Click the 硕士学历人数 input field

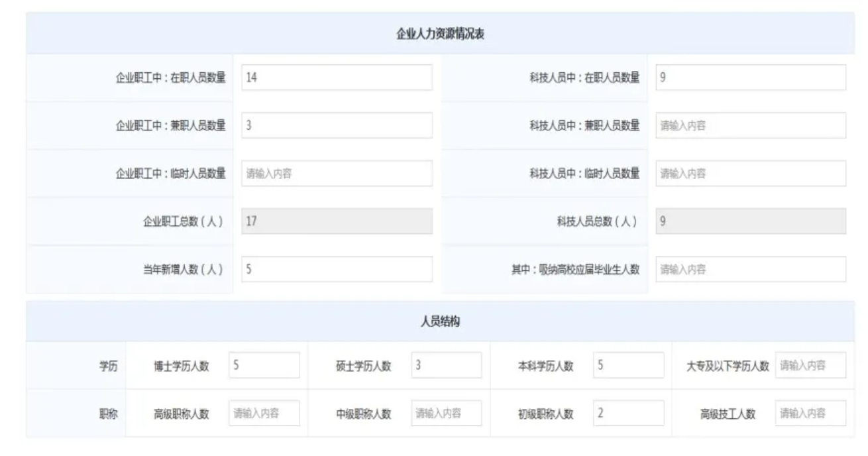point(446,365)
